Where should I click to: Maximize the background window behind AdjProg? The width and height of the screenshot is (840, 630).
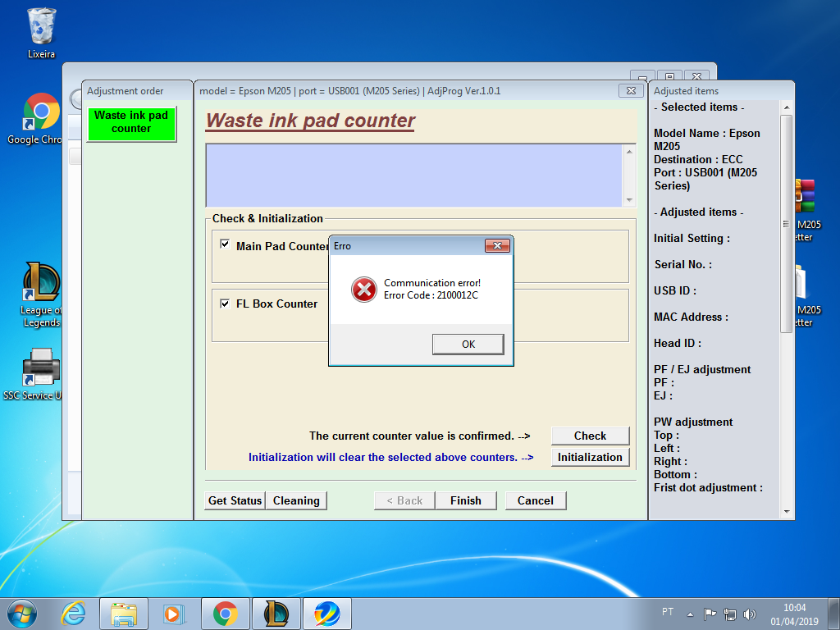coord(669,76)
